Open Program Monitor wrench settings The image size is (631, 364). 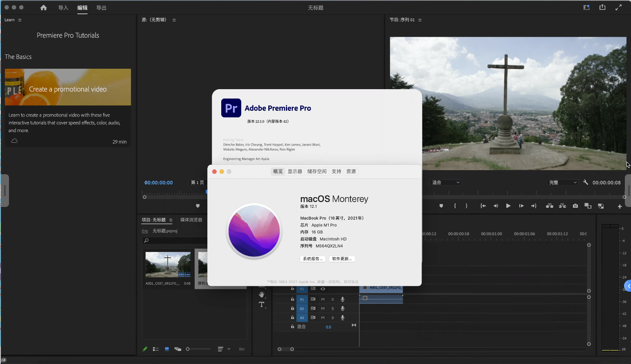click(x=586, y=182)
